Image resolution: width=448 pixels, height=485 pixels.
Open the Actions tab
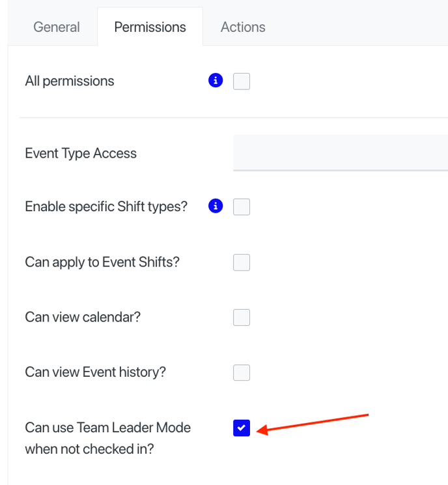pos(243,27)
